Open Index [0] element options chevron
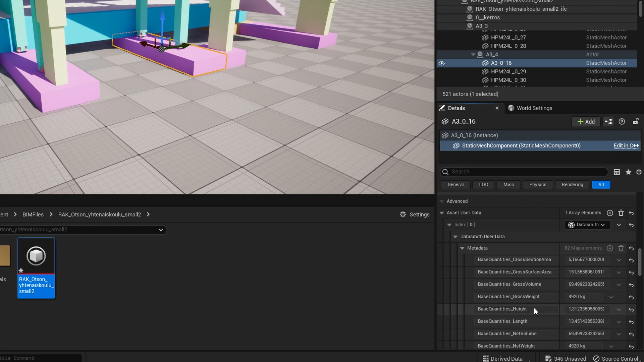 [x=619, y=225]
